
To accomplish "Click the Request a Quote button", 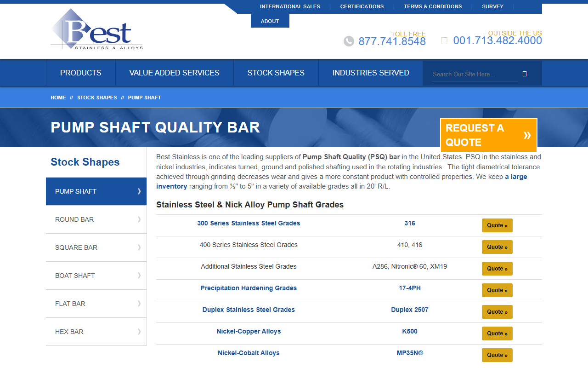I will click(x=488, y=135).
